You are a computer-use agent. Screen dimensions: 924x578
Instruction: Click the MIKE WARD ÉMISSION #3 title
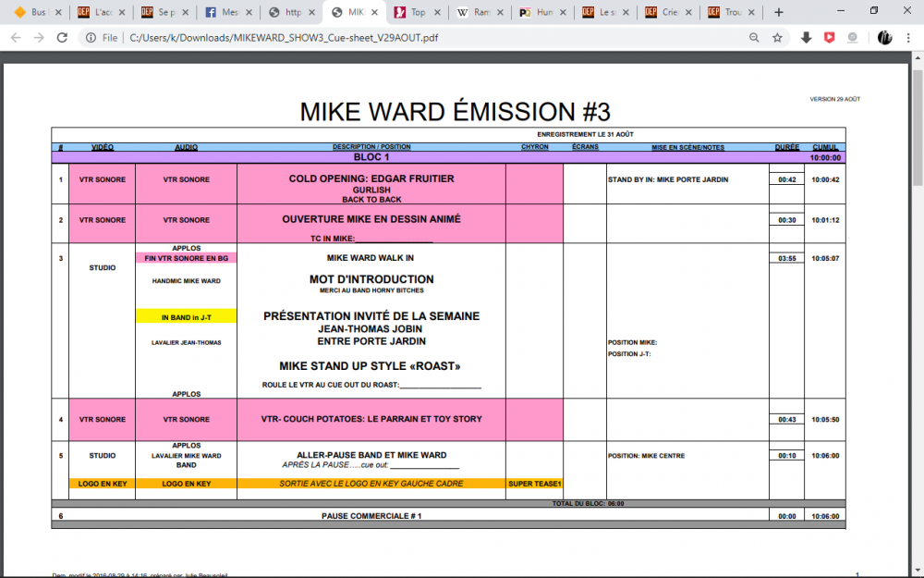455,112
